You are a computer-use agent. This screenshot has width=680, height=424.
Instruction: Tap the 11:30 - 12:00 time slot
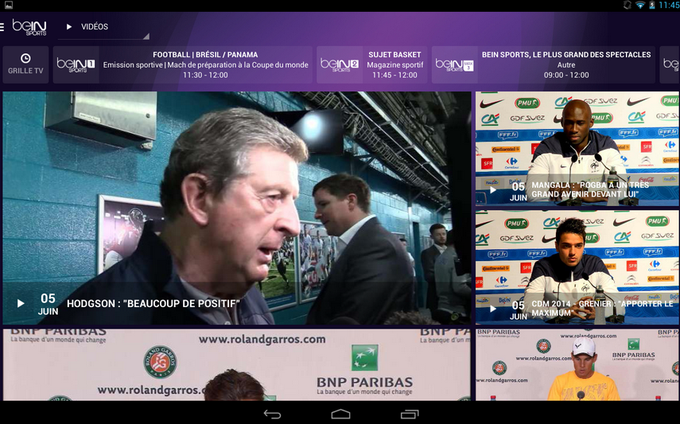[x=205, y=75]
